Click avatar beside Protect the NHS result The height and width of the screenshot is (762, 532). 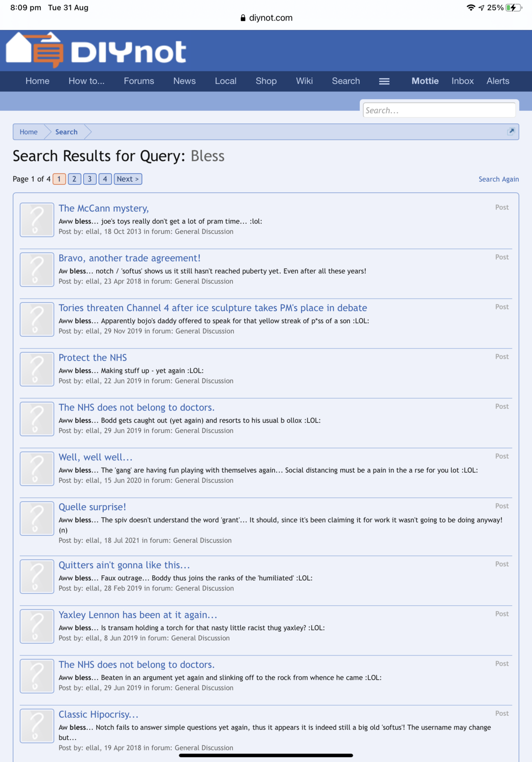click(x=37, y=369)
